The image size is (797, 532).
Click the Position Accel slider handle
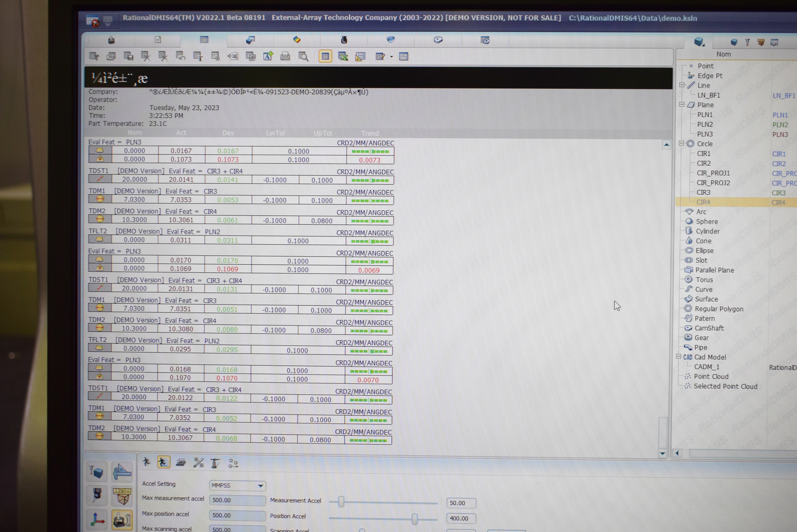(415, 518)
